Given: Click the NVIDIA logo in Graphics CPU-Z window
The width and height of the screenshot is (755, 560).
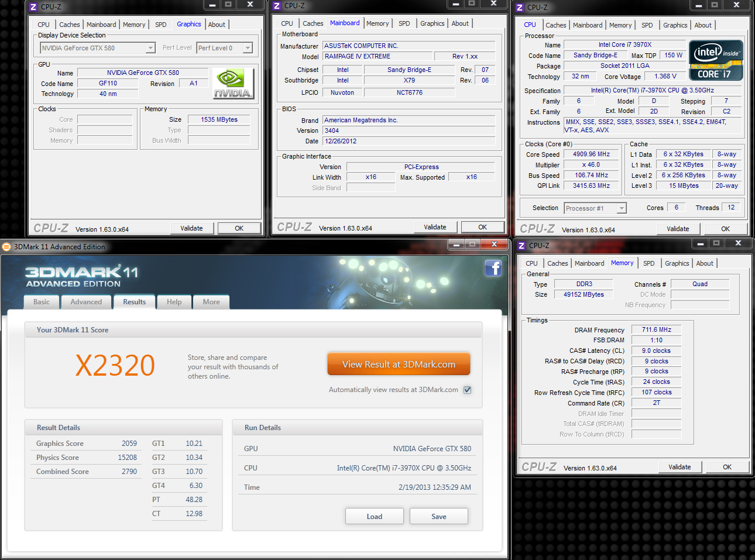Looking at the screenshot, I should [233, 83].
